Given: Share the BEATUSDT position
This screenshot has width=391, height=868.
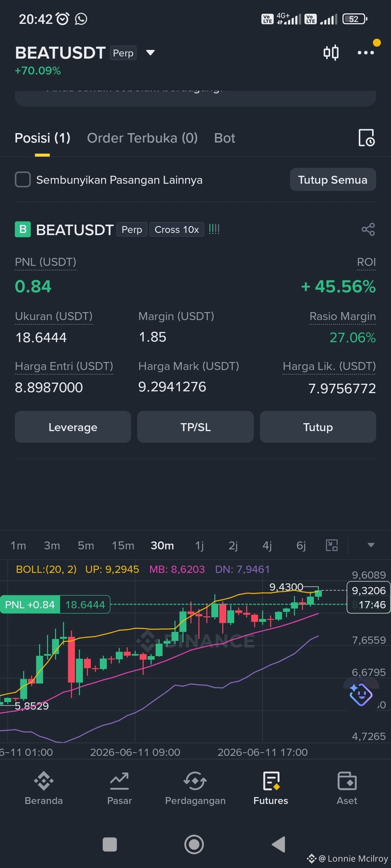Looking at the screenshot, I should click(x=368, y=229).
